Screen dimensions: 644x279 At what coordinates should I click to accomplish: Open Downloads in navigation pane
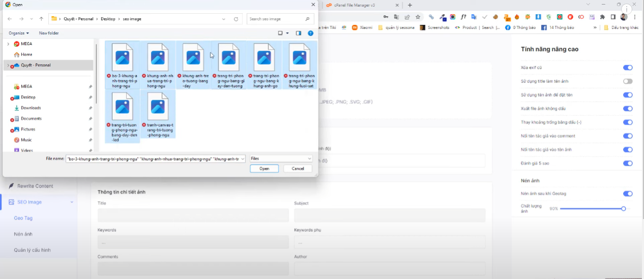click(31, 108)
